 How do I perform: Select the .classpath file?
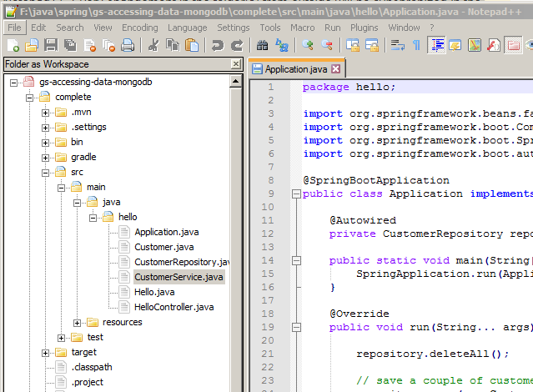(92, 367)
